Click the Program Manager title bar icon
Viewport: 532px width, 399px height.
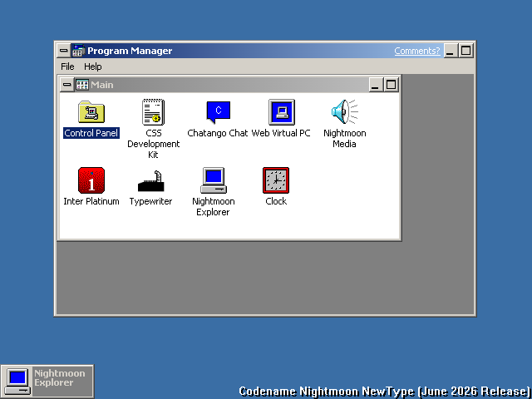click(x=78, y=51)
